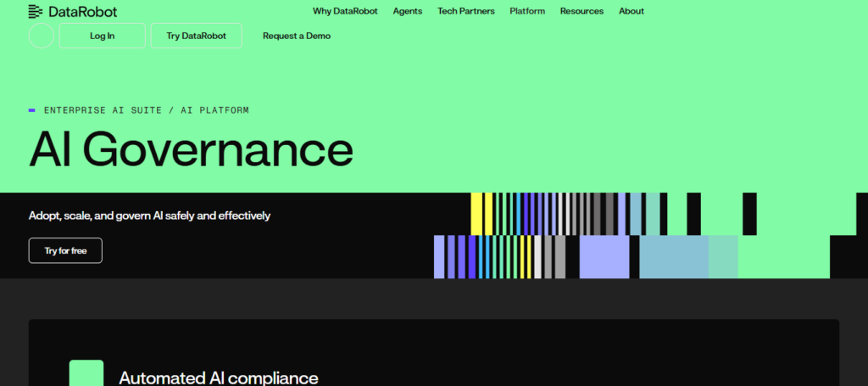Open the Tech Partners menu
The width and height of the screenshot is (868, 386).
466,11
